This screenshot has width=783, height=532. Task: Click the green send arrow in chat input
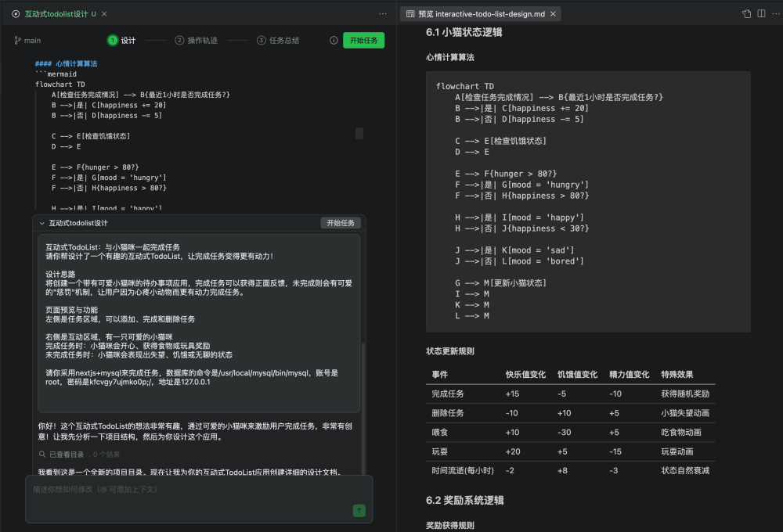pyautogui.click(x=359, y=510)
